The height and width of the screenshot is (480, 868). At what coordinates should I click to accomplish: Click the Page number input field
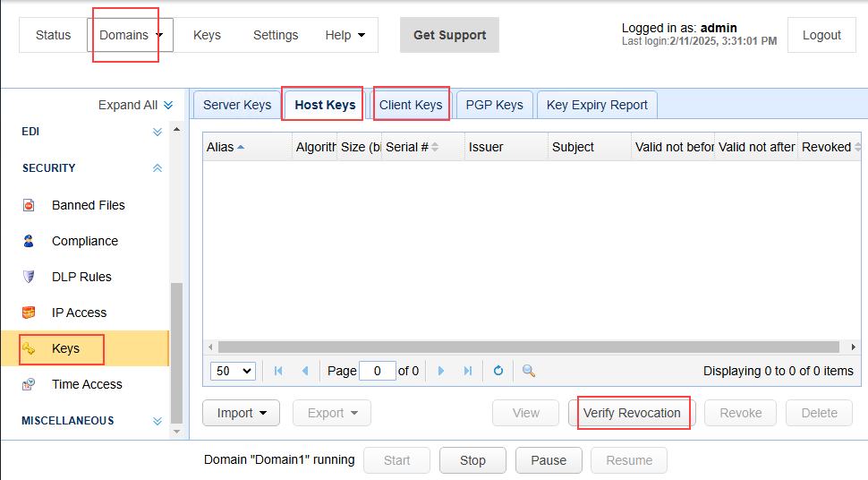(x=377, y=371)
